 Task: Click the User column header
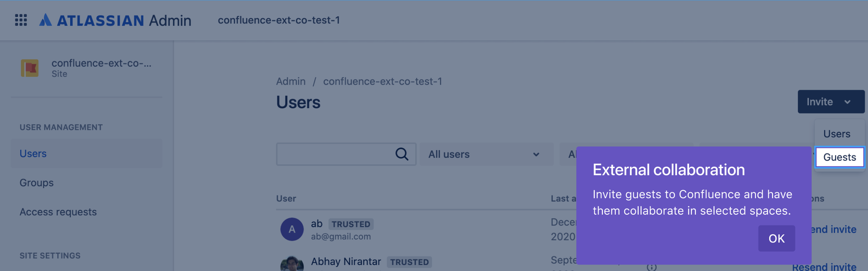point(286,198)
